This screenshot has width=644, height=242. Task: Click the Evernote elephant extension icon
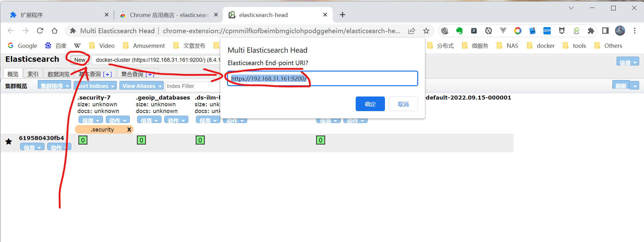click(x=459, y=31)
